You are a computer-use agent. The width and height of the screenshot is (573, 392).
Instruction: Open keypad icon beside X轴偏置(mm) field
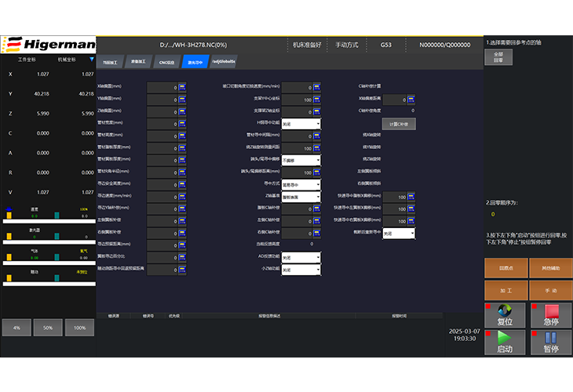182,88
